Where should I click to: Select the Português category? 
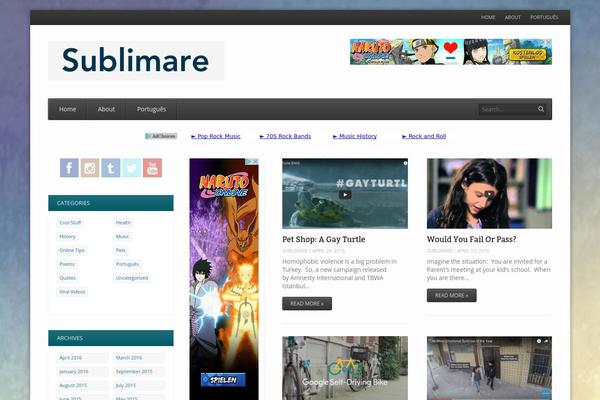pyautogui.click(x=127, y=264)
